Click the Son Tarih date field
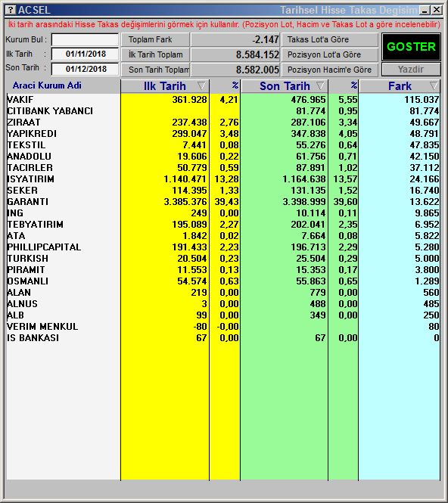 coord(85,69)
